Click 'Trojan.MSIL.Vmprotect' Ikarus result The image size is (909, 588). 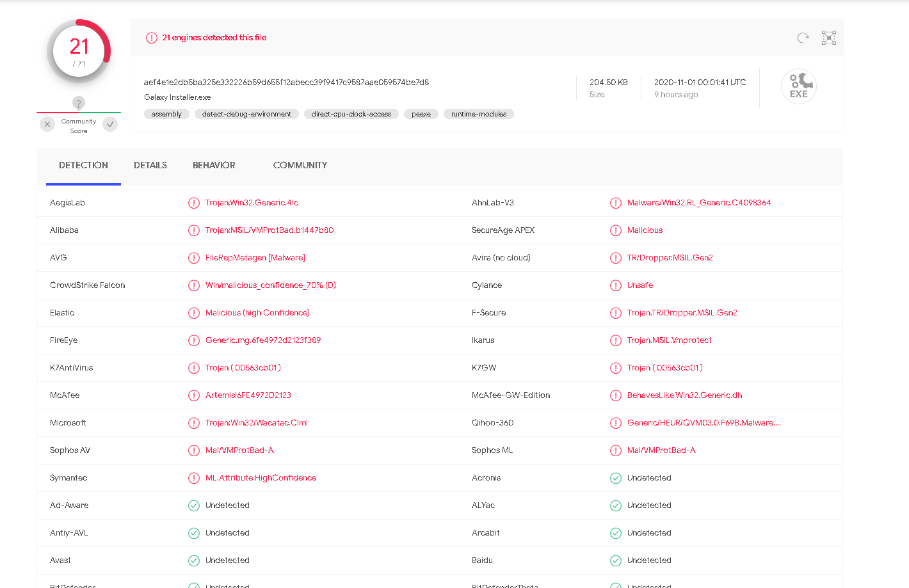click(x=670, y=340)
